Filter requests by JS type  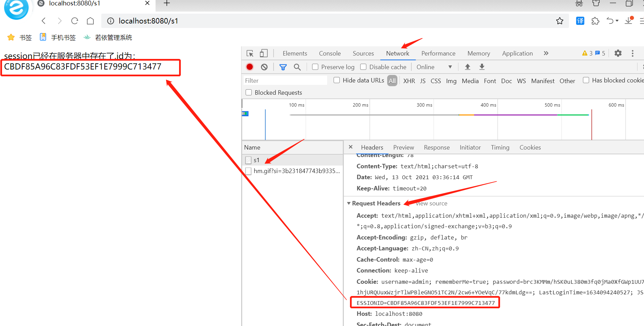click(x=423, y=81)
